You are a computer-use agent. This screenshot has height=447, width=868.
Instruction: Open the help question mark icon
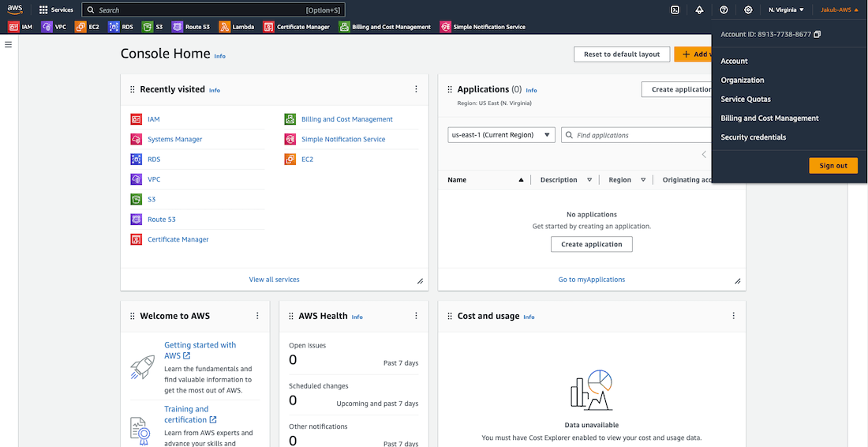point(724,10)
